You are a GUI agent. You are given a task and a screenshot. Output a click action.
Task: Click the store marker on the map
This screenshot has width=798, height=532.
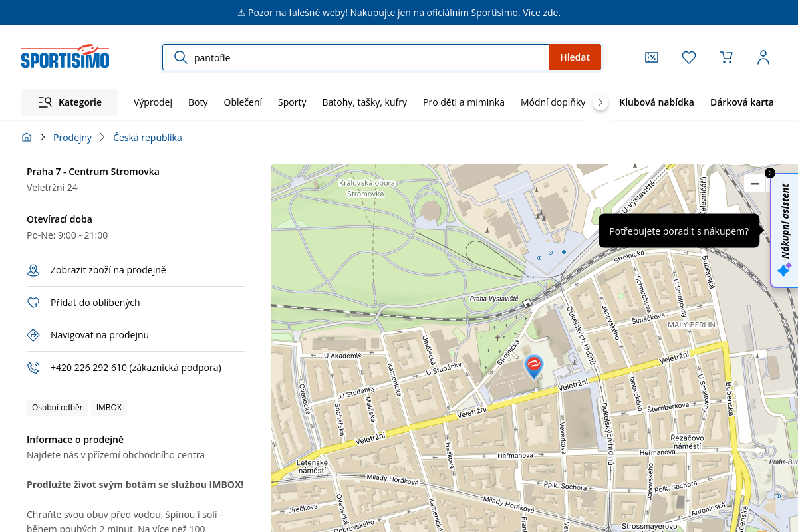533,366
